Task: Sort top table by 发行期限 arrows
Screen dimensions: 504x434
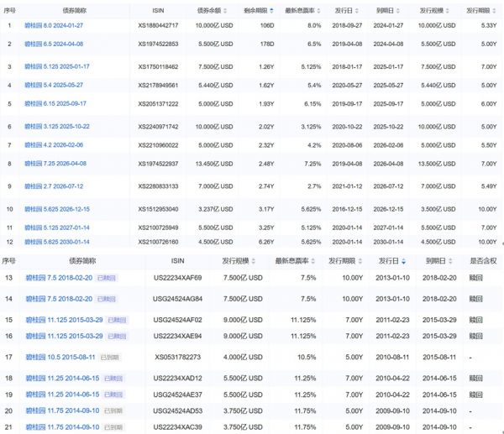Action: point(494,11)
